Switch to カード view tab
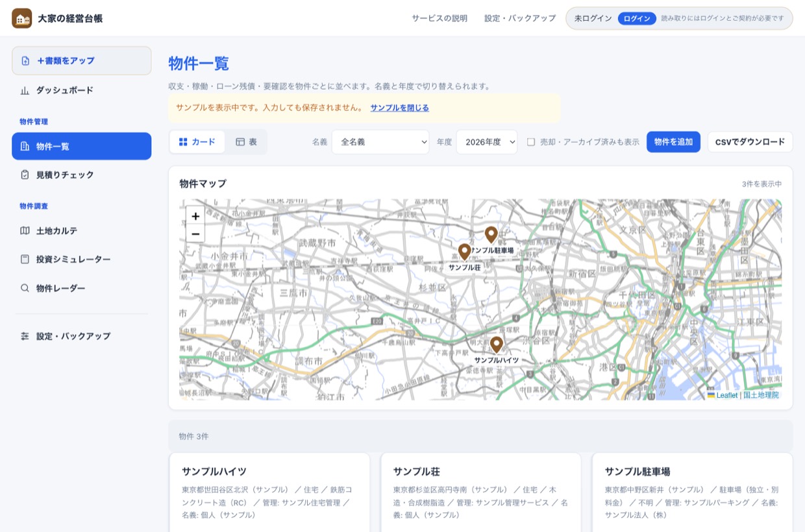805x532 pixels. tap(197, 142)
